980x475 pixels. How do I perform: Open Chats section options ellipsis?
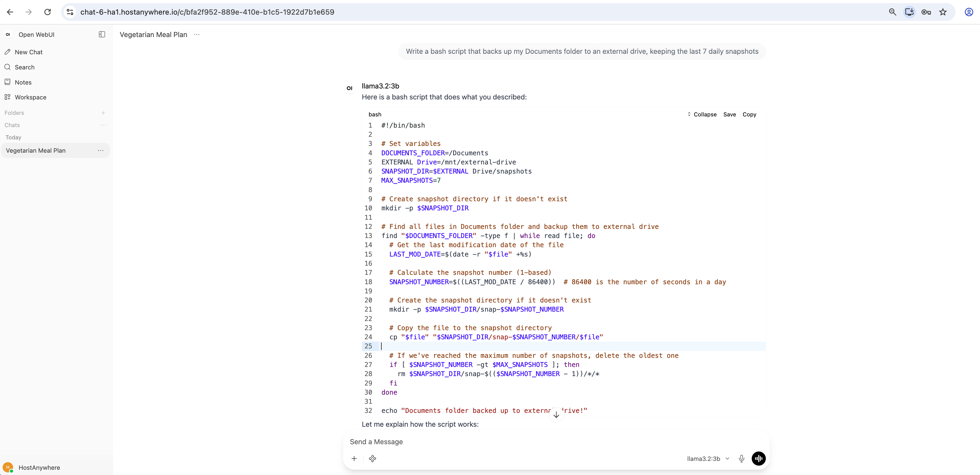click(103, 125)
